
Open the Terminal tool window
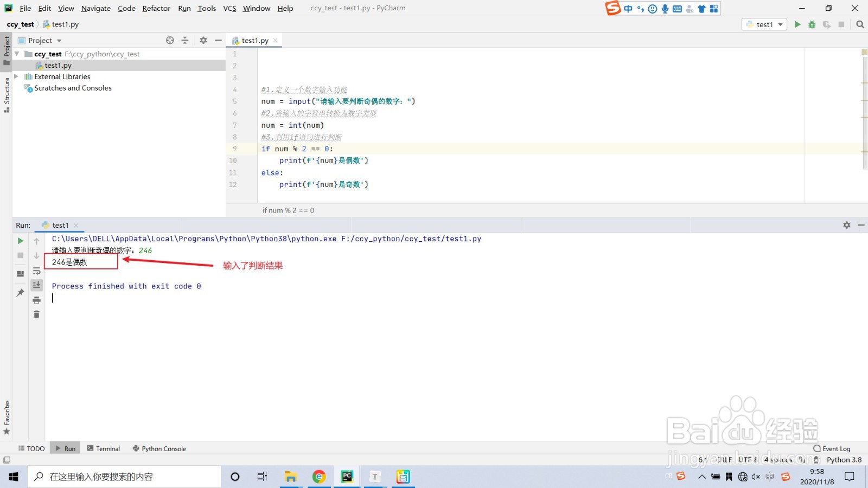pos(104,448)
